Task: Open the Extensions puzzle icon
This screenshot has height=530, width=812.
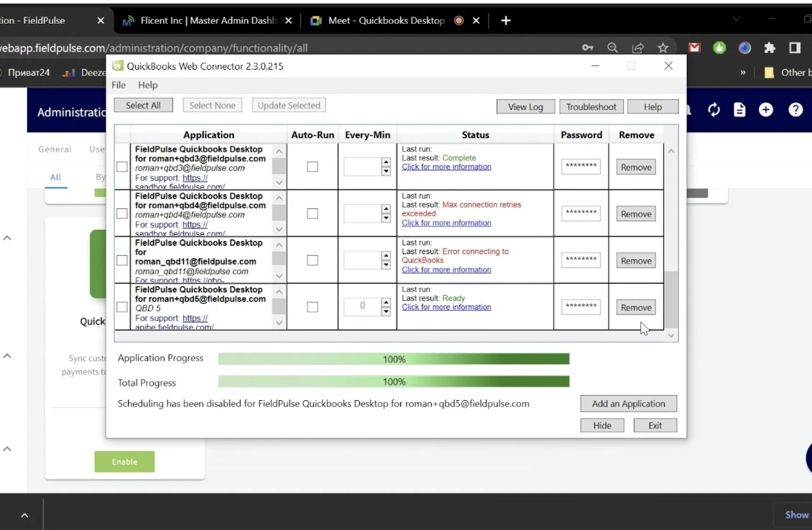Action: (770, 47)
